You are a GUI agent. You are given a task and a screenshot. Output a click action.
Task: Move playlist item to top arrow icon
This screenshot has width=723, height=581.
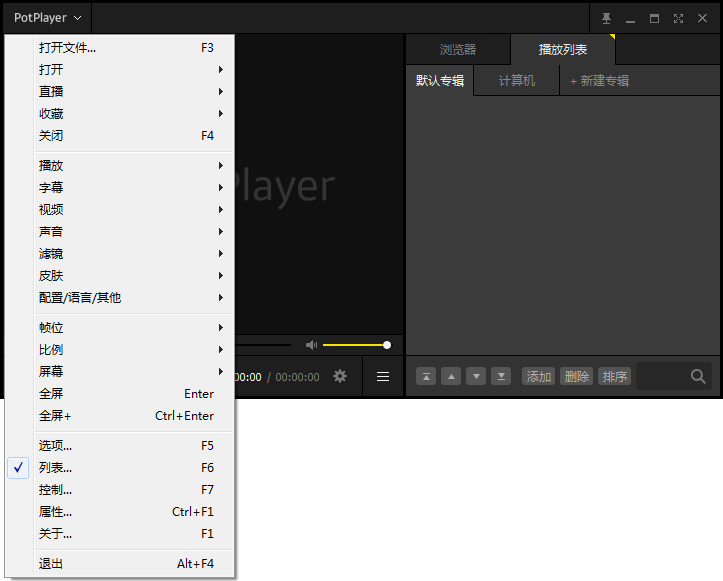pos(426,377)
